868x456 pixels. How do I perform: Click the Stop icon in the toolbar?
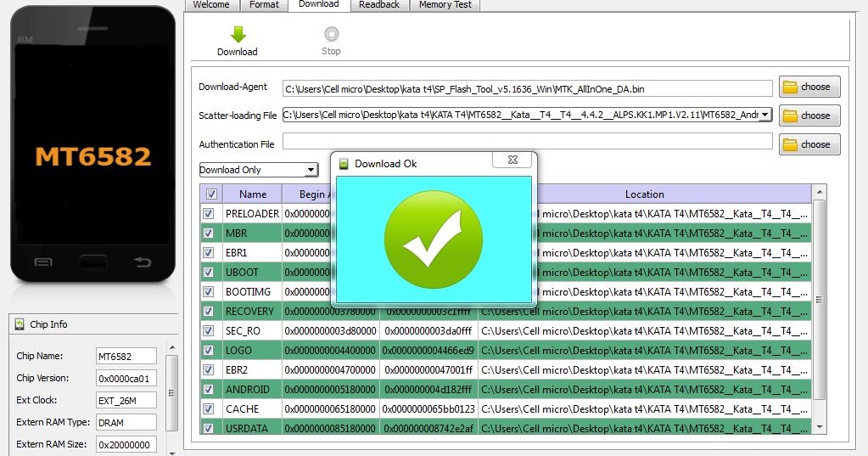(x=331, y=34)
